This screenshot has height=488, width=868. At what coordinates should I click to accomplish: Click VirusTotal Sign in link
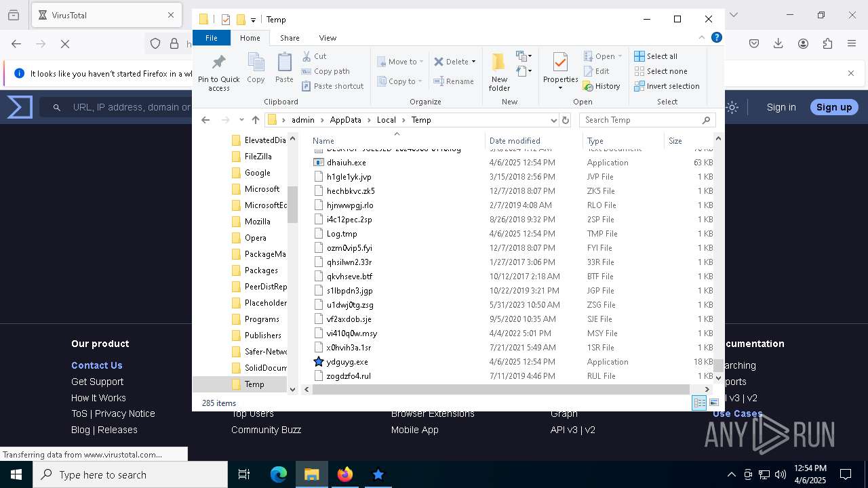(x=781, y=107)
